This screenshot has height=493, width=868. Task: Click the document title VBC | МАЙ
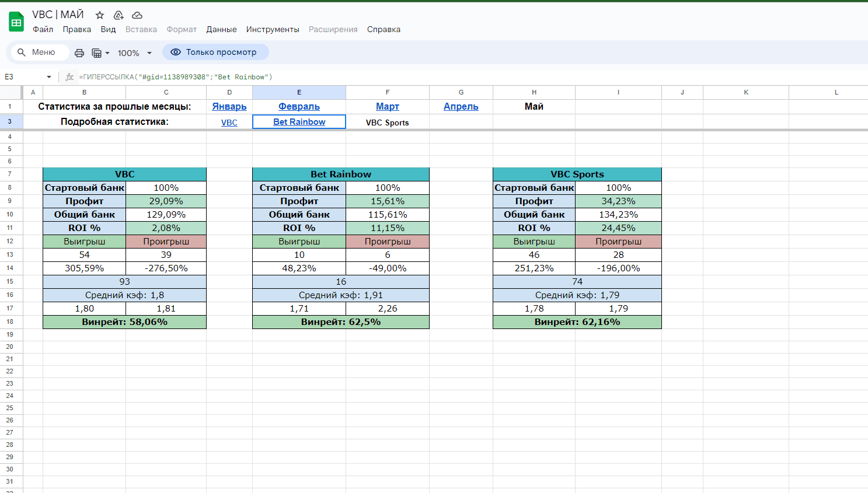click(x=58, y=15)
